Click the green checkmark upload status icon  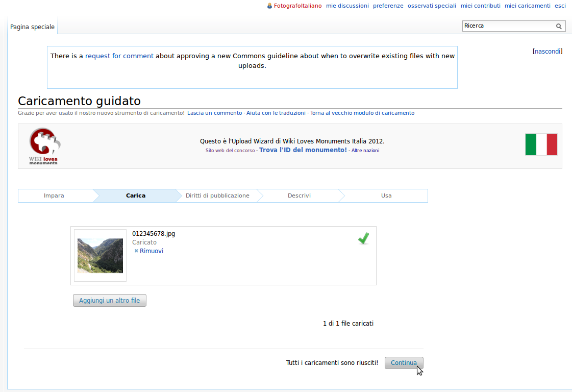click(363, 238)
